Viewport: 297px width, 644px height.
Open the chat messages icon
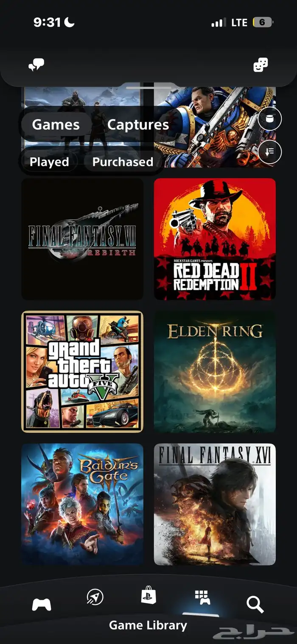coord(36,65)
